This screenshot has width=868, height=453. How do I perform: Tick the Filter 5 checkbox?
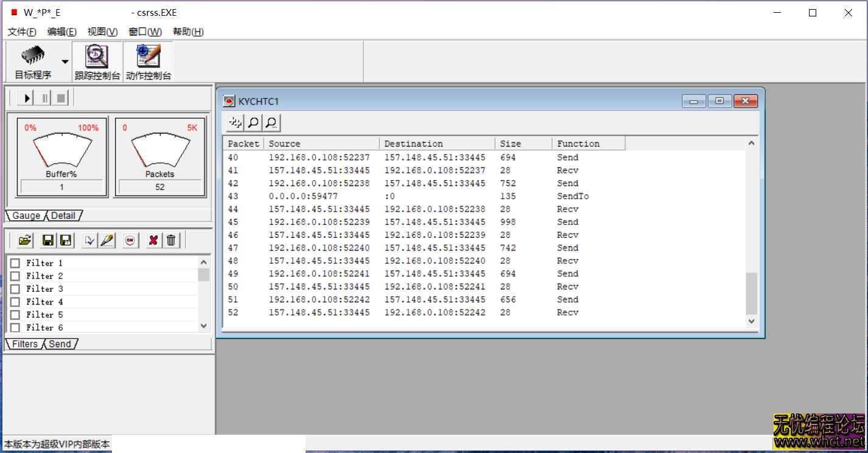pos(15,315)
